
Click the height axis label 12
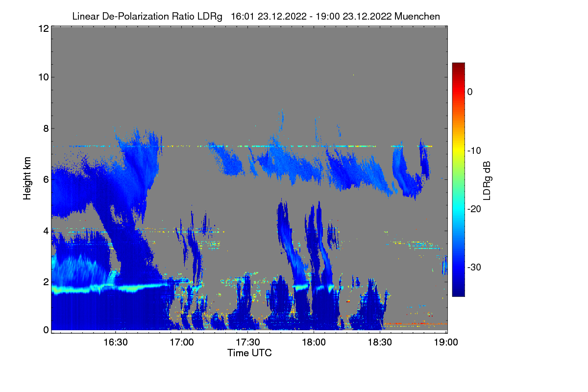(x=43, y=29)
